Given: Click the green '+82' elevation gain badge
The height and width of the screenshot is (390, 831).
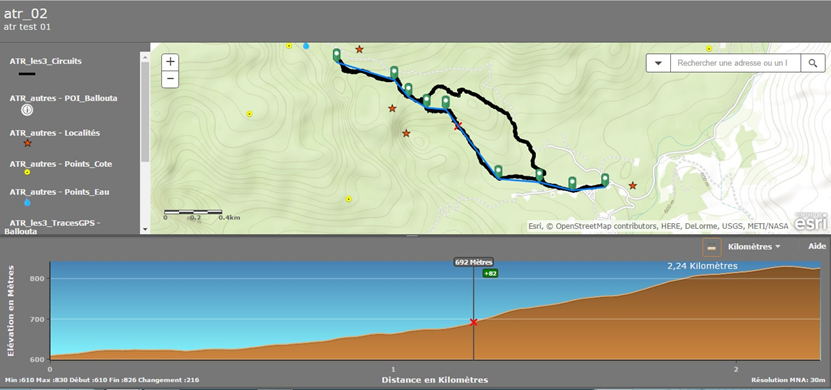Looking at the screenshot, I should (x=490, y=273).
